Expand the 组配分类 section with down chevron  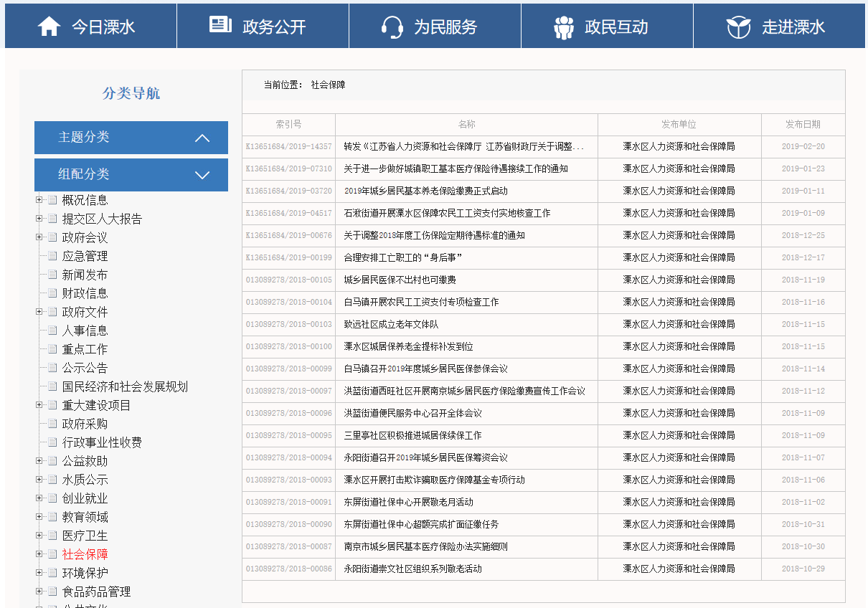202,175
